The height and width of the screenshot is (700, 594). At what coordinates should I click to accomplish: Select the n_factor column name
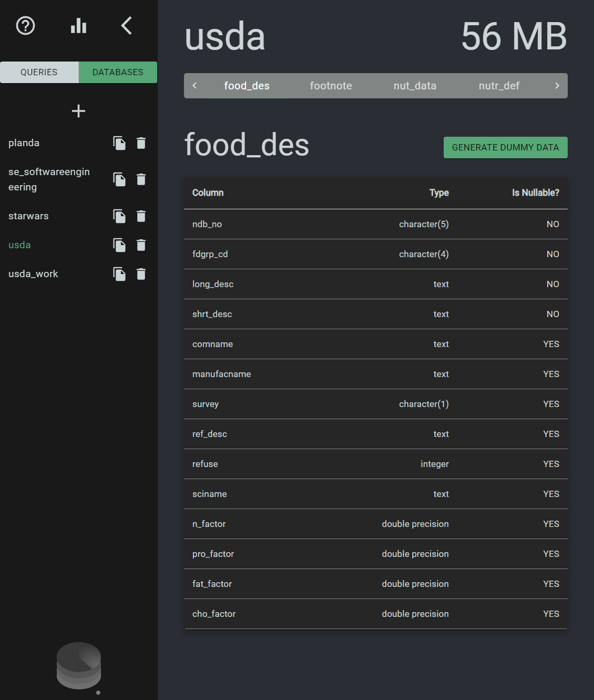[x=209, y=524]
